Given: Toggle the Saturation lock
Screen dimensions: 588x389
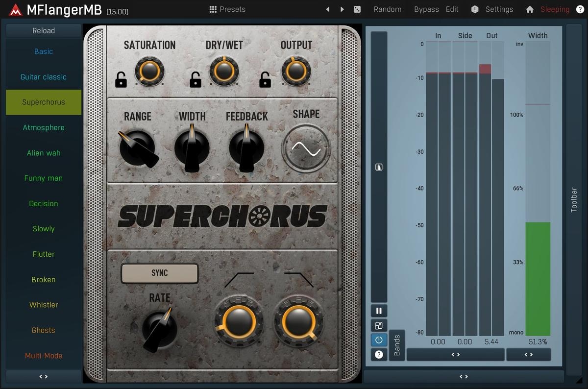Looking at the screenshot, I should pos(121,79).
